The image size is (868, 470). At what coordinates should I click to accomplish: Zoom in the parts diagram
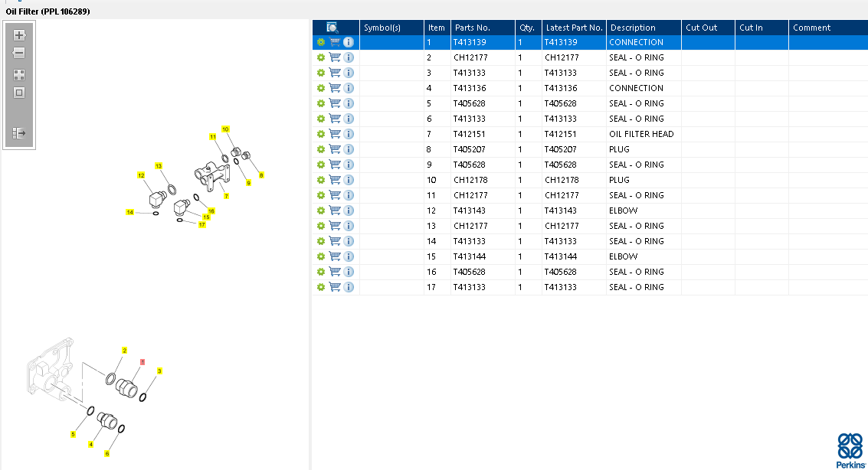(19, 35)
